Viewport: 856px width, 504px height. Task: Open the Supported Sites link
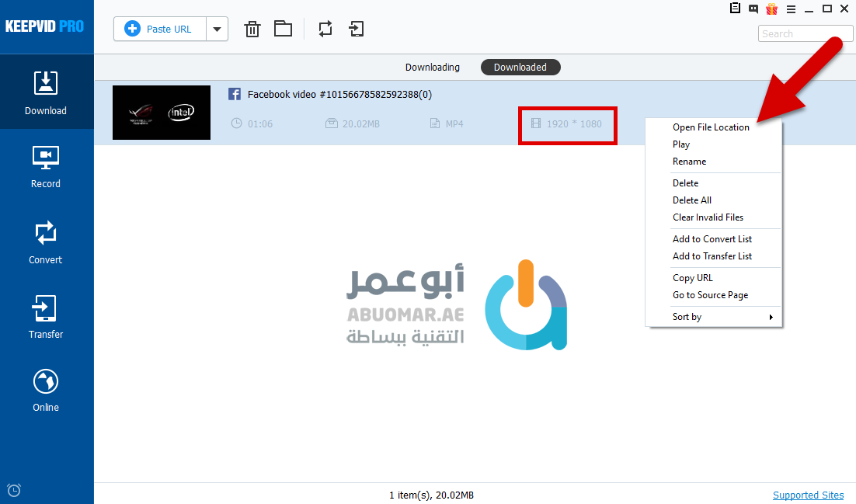(x=808, y=495)
